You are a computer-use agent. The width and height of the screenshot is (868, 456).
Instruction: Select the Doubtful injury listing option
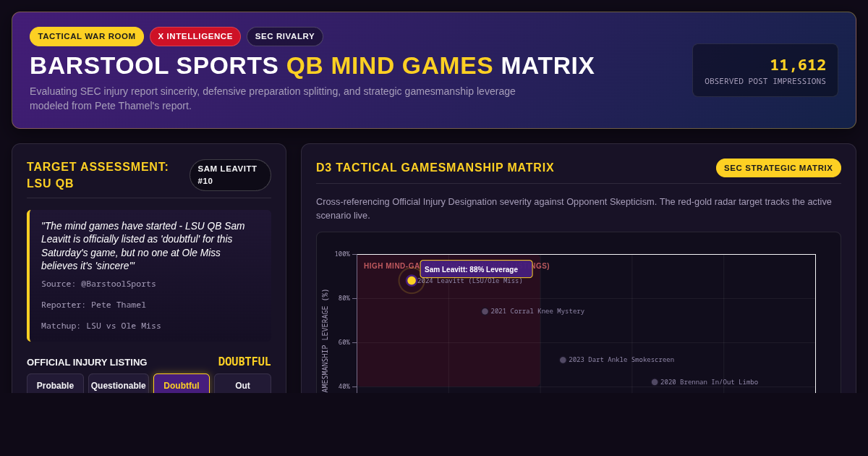click(182, 385)
